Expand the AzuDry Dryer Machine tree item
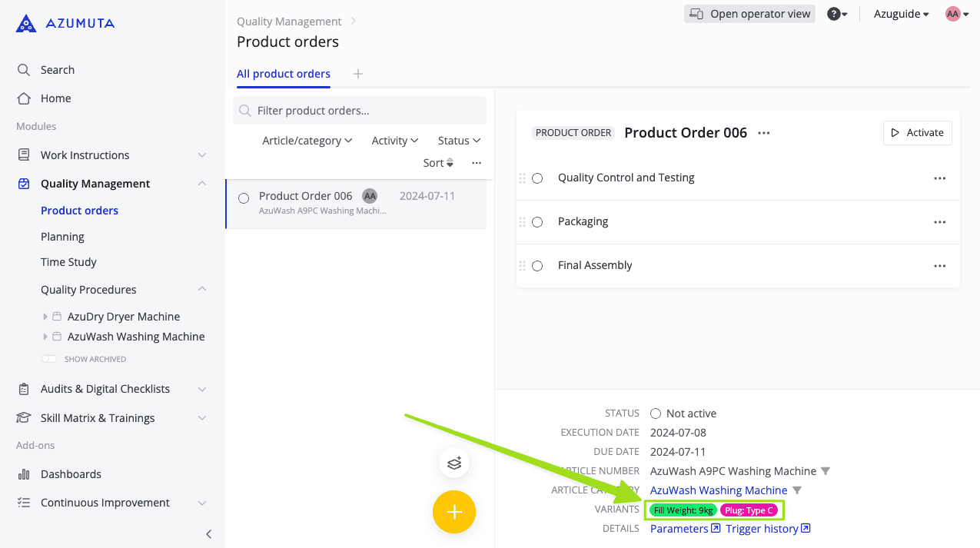The height and width of the screenshot is (548, 980). coord(45,317)
